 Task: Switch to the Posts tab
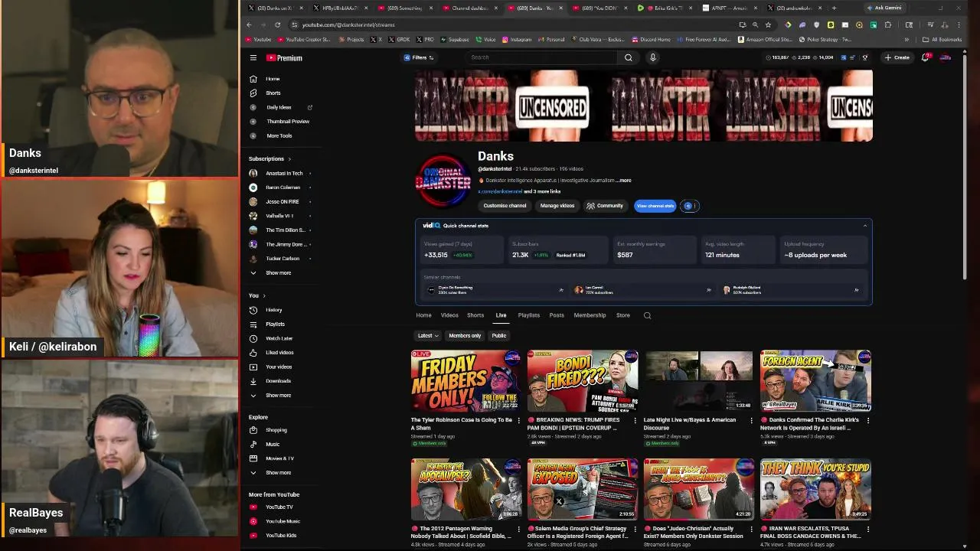pos(557,315)
